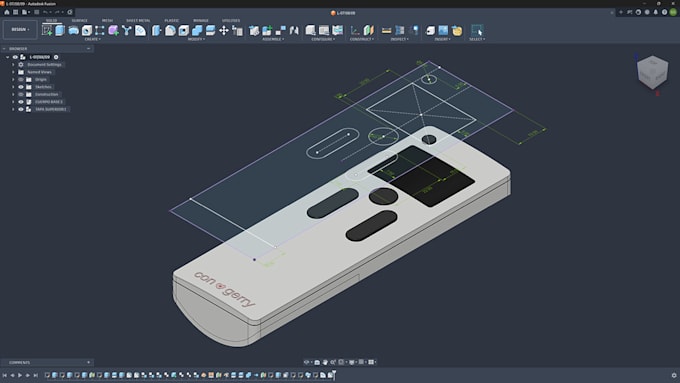Screen dimensions: 680x383
Task: Toggle visibility of the Origin folder
Action: point(21,79)
